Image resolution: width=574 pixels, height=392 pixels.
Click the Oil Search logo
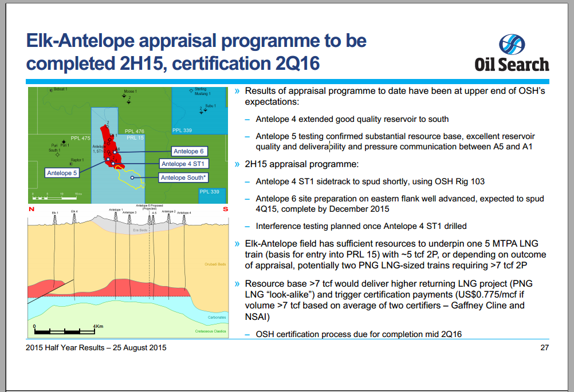(512, 53)
